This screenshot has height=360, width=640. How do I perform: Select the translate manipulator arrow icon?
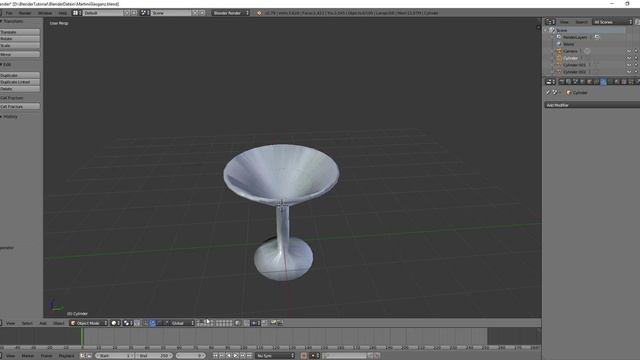point(152,323)
